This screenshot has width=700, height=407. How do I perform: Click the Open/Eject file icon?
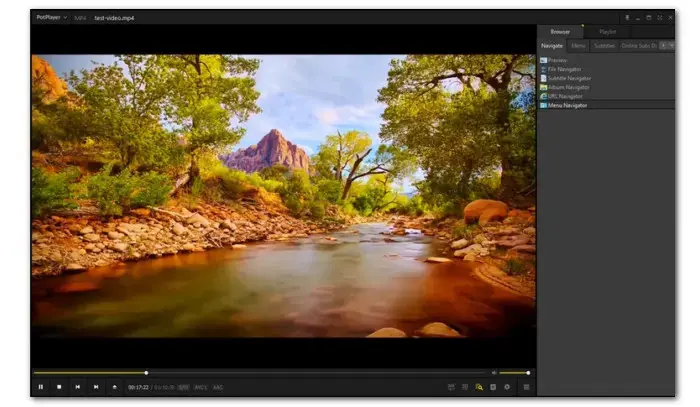pos(114,387)
